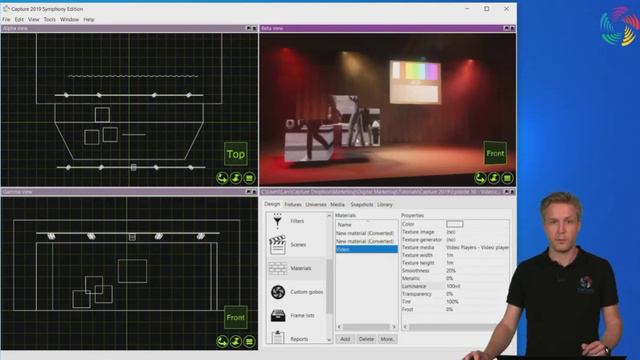Click the Texture generator property value
This screenshot has width=640, height=360.
tap(451, 240)
